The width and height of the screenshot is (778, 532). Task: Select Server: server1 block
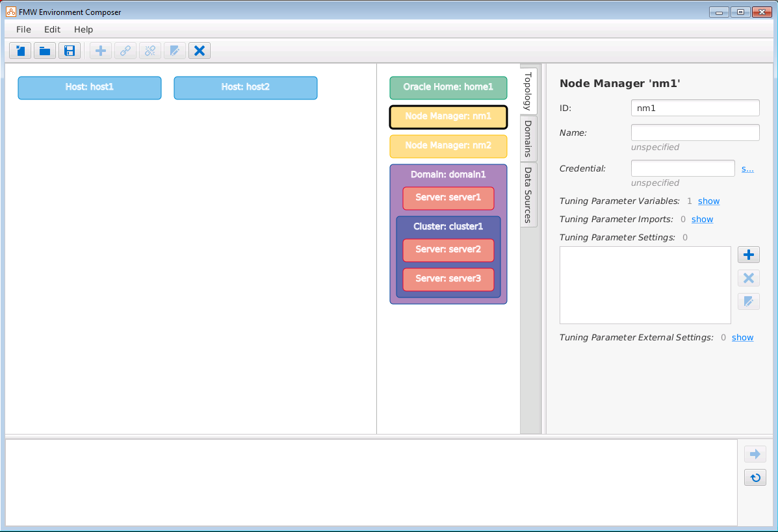pyautogui.click(x=448, y=198)
